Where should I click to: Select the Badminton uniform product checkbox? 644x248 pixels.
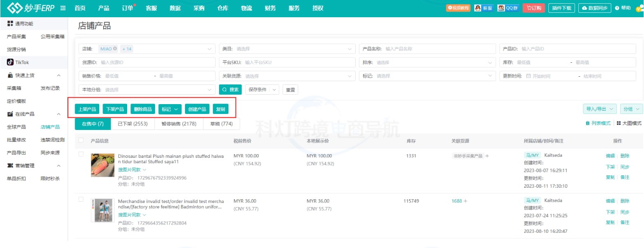coord(81,200)
